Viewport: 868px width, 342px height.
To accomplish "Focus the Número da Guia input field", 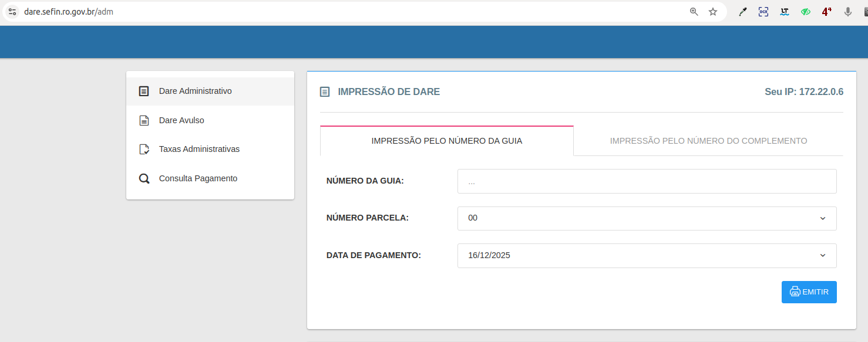I will tap(647, 182).
